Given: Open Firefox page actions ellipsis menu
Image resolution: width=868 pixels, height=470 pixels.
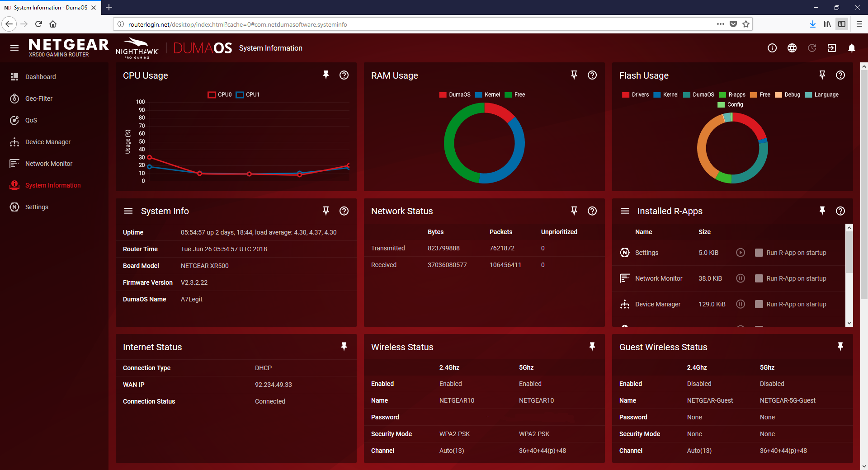Looking at the screenshot, I should 721,24.
